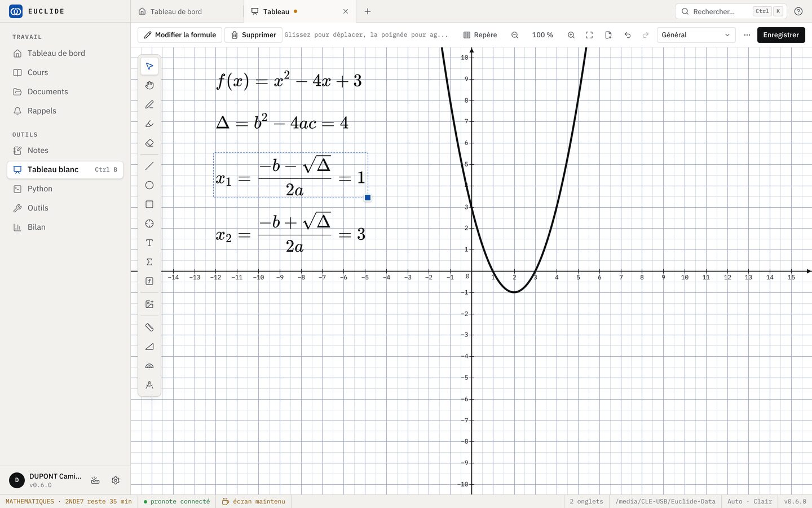The image size is (812, 508).
Task: Click the Enregistrer button
Action: pos(781,35)
